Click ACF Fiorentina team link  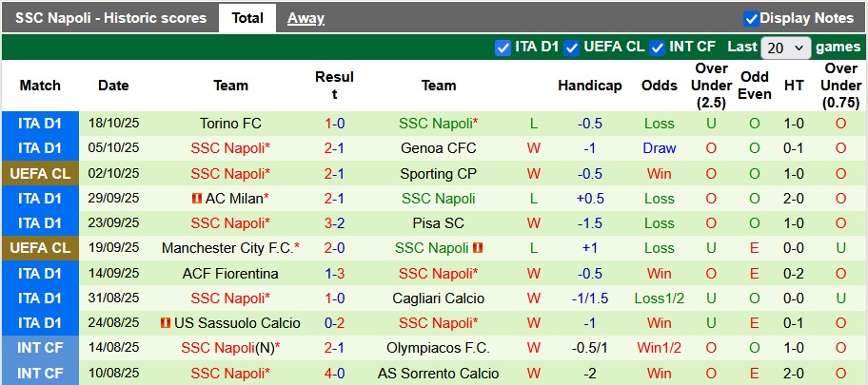pos(230,273)
